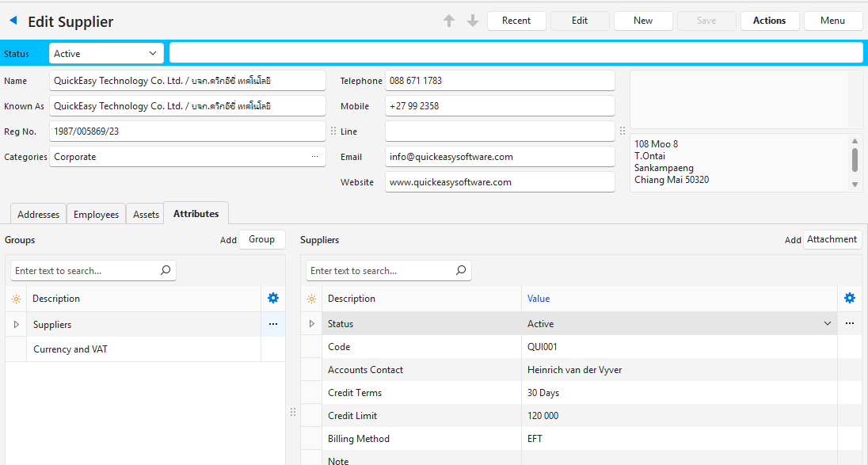Open Suppliers attributes grid settings gear
The image size is (868, 465).
pos(850,299)
